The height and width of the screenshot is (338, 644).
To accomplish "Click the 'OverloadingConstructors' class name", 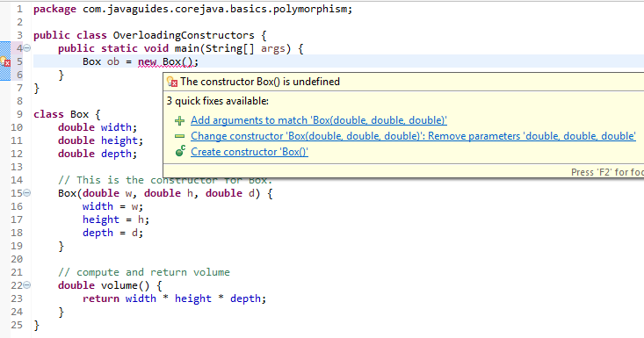I will point(184,36).
